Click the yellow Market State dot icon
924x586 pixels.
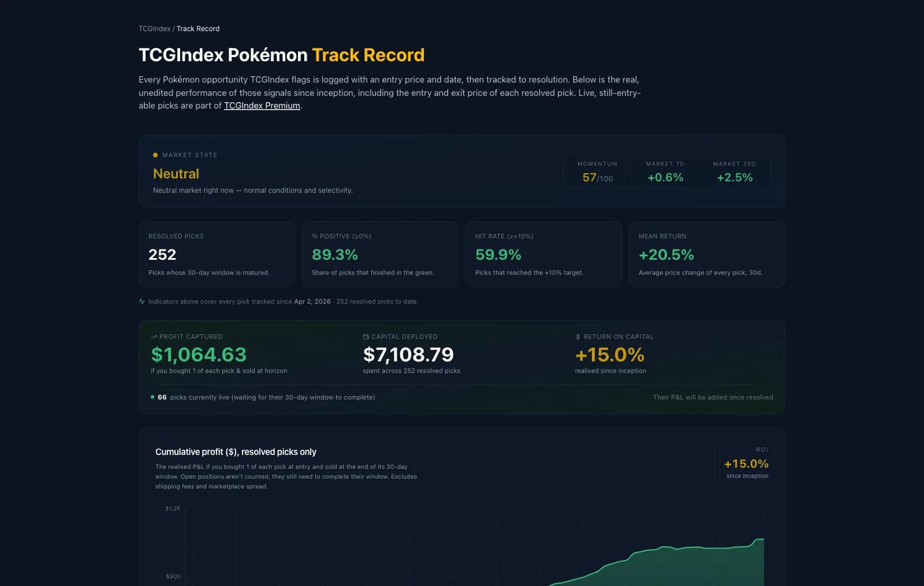point(155,155)
